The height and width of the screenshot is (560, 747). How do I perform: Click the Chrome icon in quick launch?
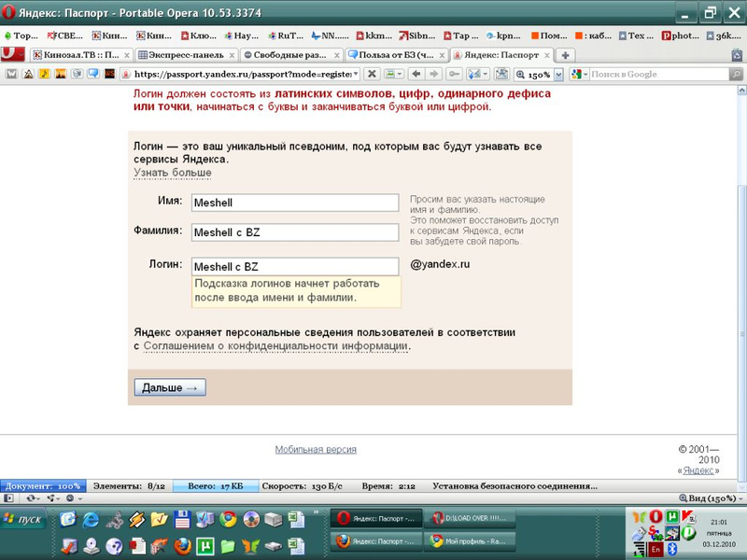pos(228,520)
